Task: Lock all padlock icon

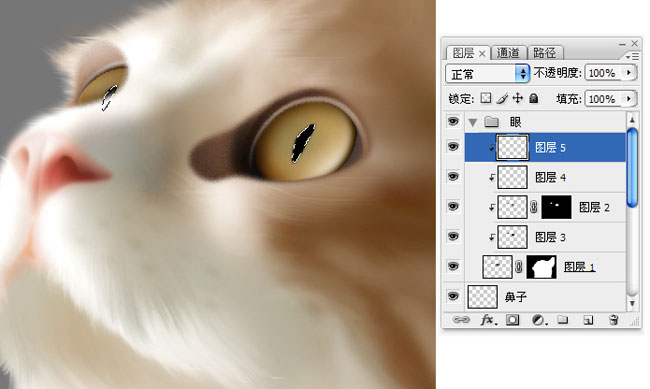Action: (x=534, y=98)
